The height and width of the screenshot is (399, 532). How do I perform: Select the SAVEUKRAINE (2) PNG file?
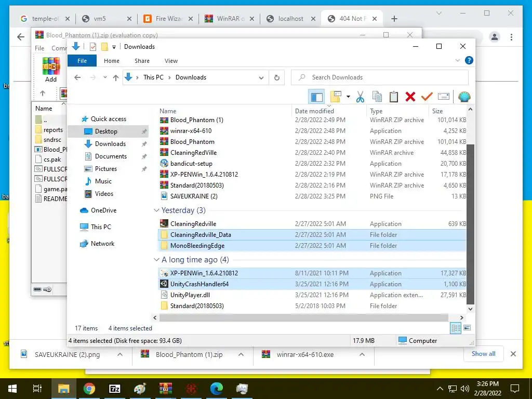[x=312, y=196]
